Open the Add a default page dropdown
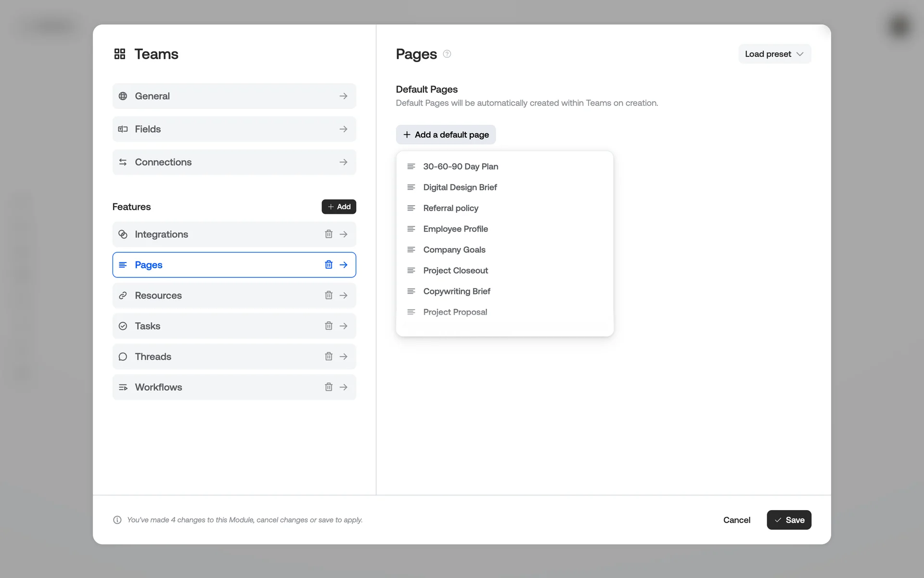This screenshot has width=924, height=578. [x=446, y=135]
